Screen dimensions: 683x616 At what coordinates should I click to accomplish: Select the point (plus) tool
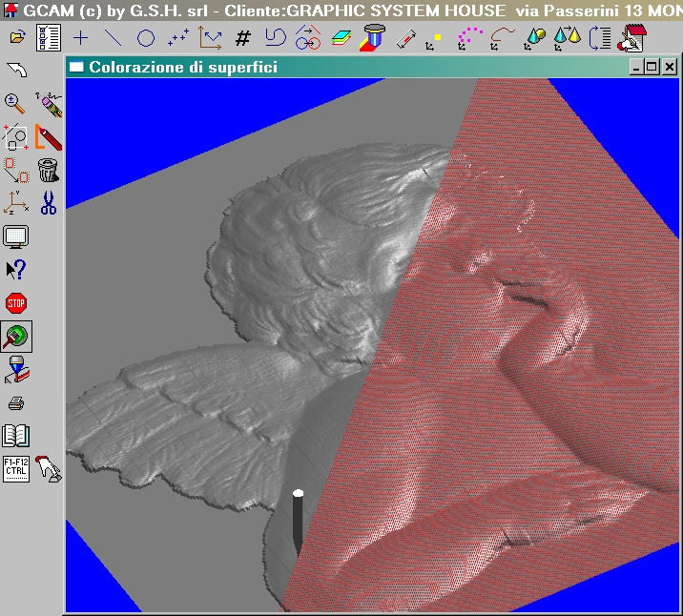click(x=80, y=38)
